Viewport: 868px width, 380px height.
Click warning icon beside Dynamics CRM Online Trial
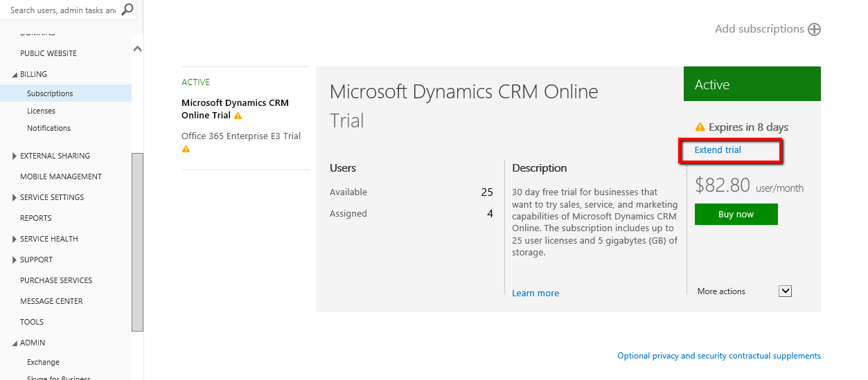coord(238,116)
